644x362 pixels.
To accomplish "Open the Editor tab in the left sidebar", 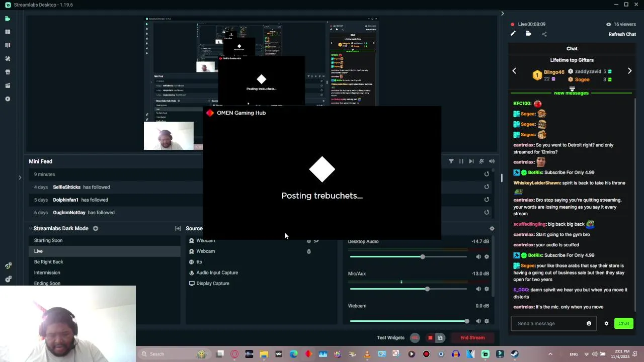I will 8,19.
